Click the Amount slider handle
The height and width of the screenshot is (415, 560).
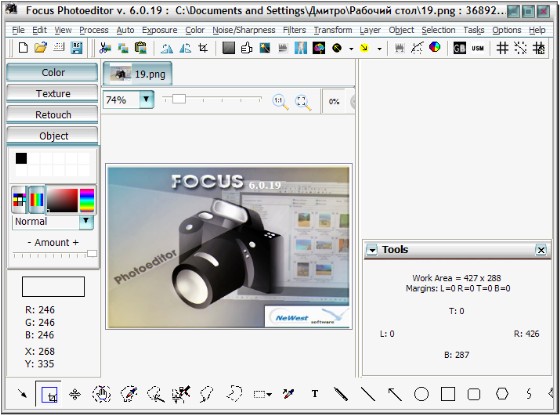(92, 253)
